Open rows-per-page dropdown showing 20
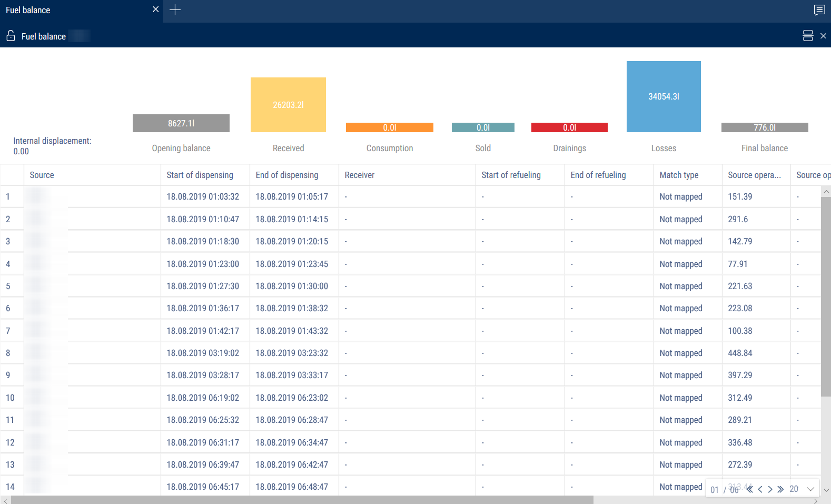Image resolution: width=831 pixels, height=504 pixels. pos(802,489)
